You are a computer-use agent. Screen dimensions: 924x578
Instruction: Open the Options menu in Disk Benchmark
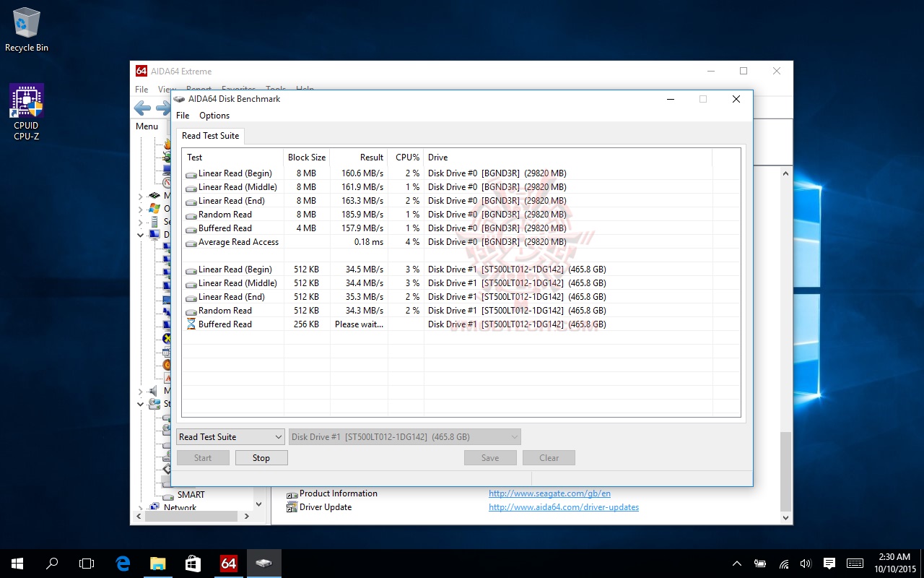214,116
